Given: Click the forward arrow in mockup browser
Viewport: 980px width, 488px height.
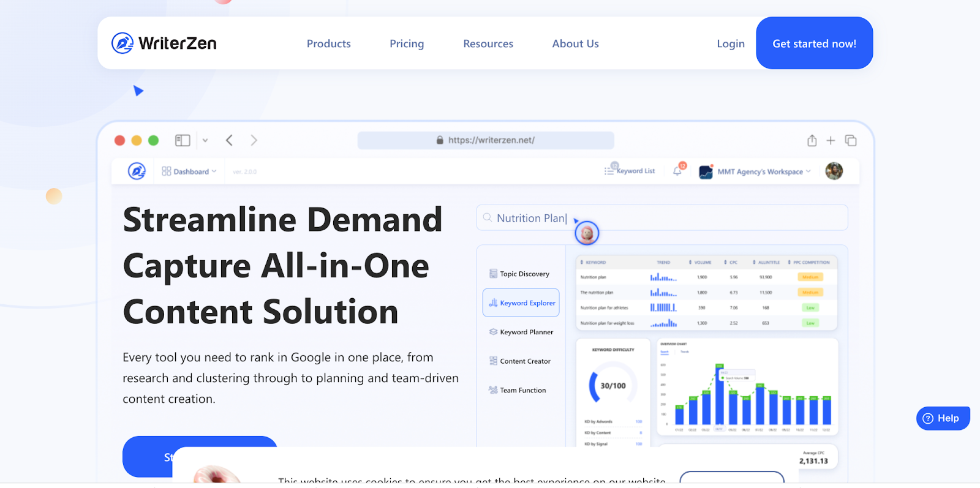Looking at the screenshot, I should tap(254, 140).
